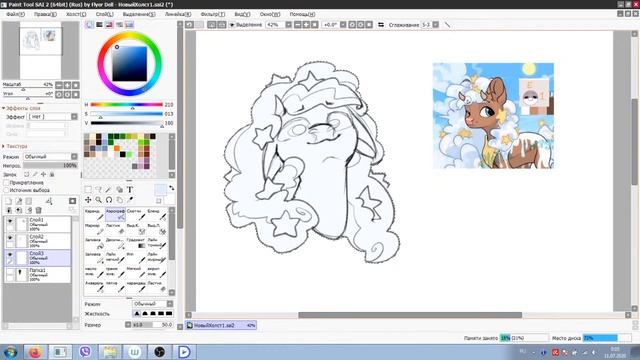Choose the Акварель watercolor brush
Viewport: 640px width, 360px height.
coord(94,287)
